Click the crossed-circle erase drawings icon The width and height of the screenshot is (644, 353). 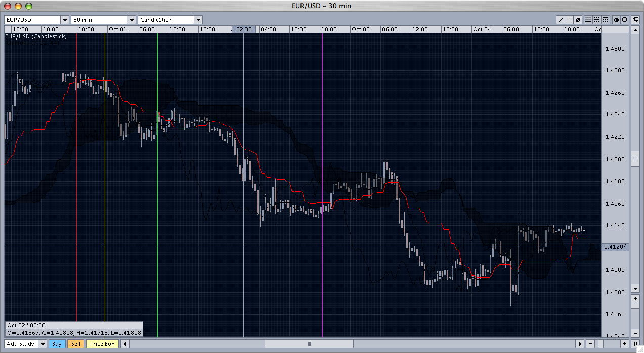point(578,20)
